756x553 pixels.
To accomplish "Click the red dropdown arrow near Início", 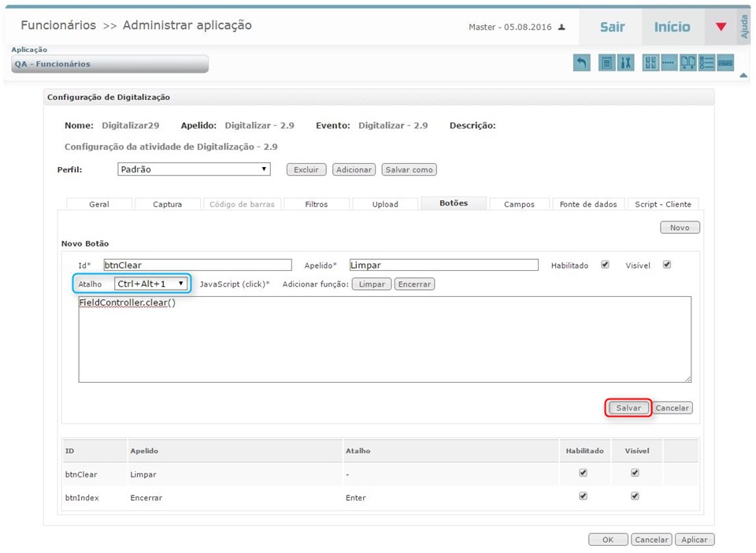I will pyautogui.click(x=721, y=26).
